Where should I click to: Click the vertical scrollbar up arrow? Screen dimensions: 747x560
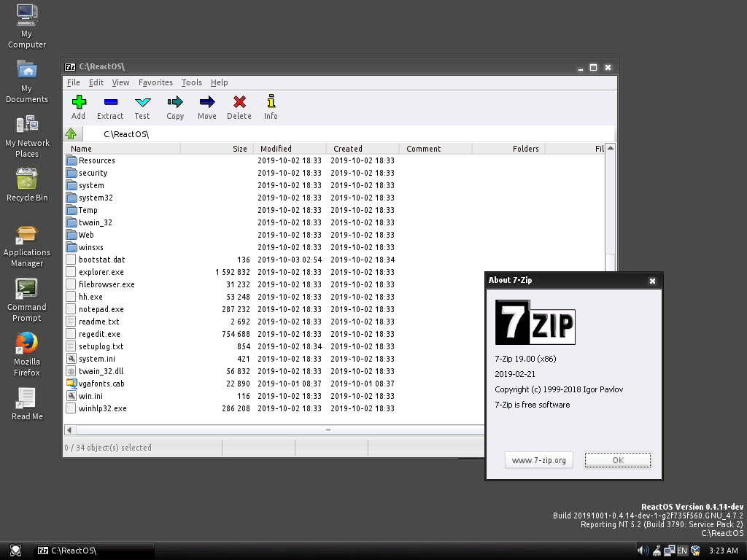611,149
